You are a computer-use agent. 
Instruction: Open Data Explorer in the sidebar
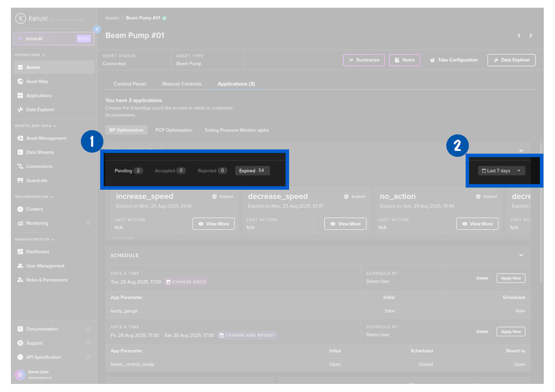click(x=40, y=110)
